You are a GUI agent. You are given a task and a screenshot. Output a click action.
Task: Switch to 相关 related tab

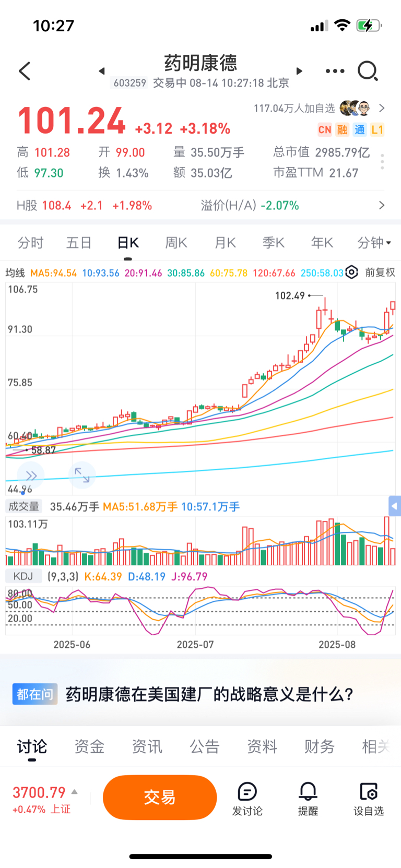[376, 747]
